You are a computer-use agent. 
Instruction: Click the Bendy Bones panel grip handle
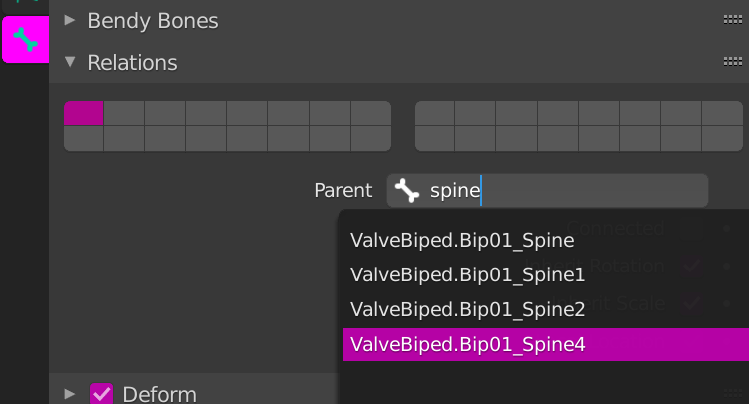[x=731, y=19]
